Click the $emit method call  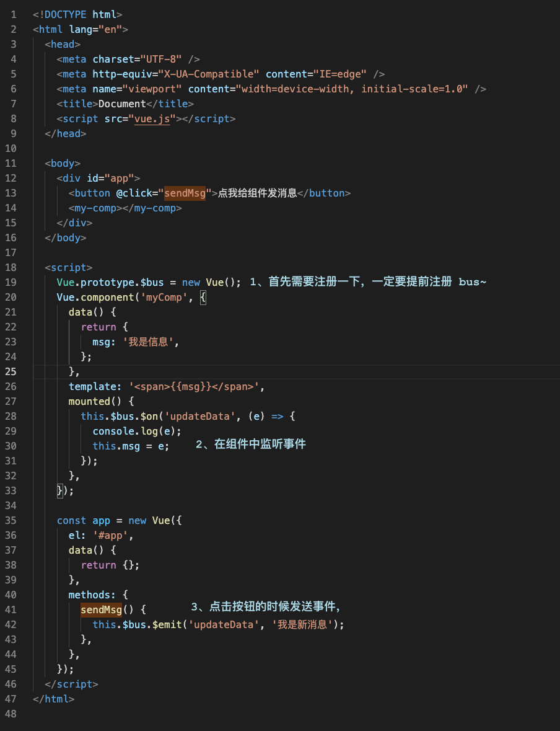(167, 625)
